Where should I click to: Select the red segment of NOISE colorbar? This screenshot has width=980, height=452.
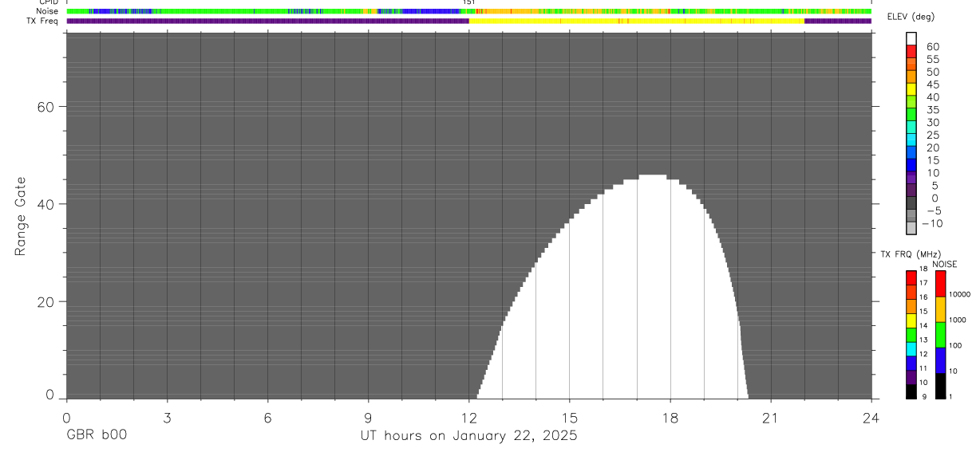[x=940, y=284]
